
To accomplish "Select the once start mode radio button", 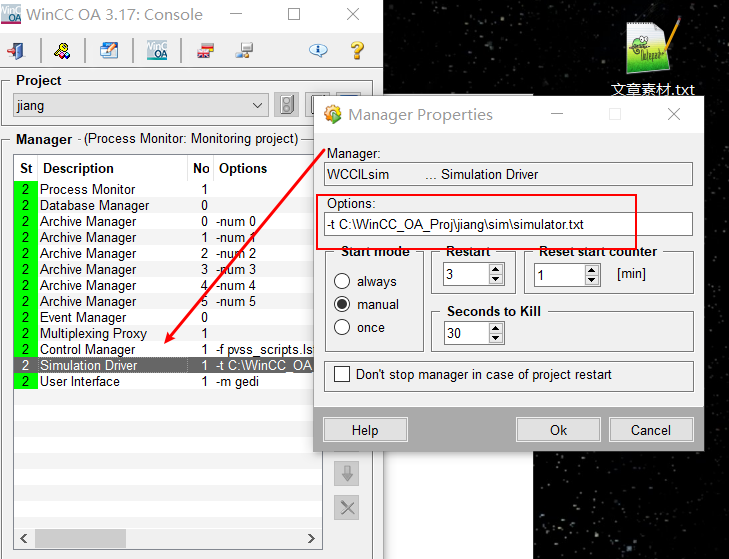I will 342,327.
